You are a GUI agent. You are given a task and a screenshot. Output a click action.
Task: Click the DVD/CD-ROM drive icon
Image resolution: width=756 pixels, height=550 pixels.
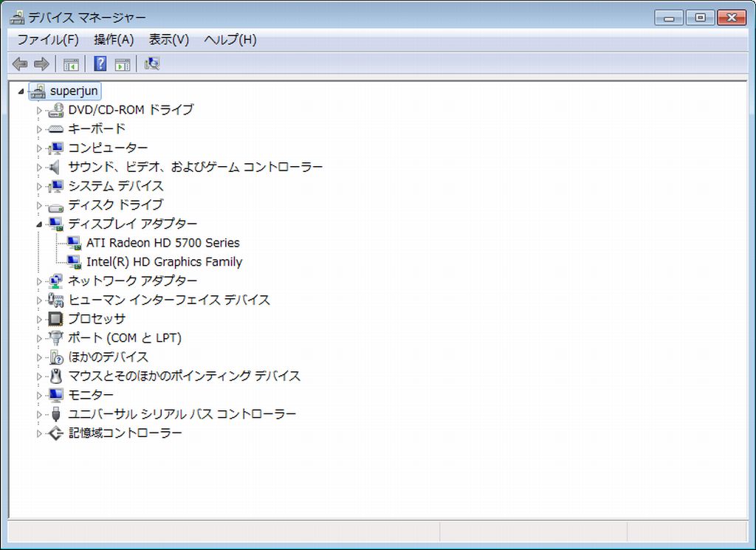pyautogui.click(x=56, y=110)
